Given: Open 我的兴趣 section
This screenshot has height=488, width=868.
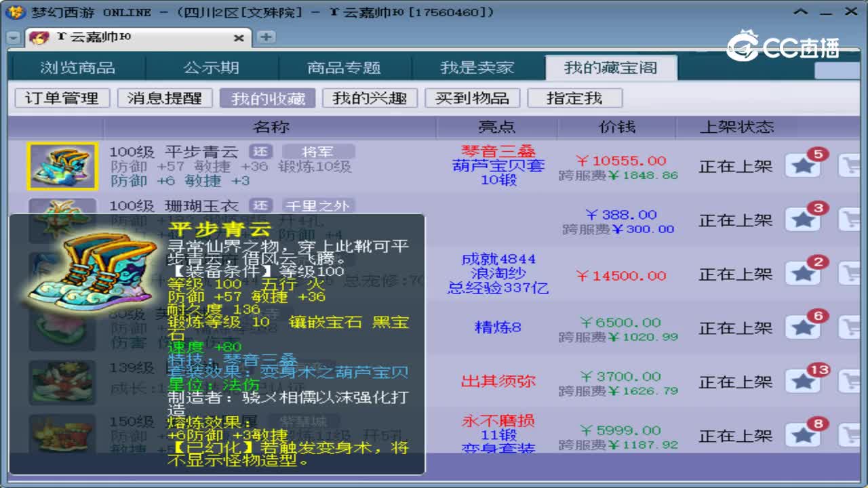Looking at the screenshot, I should pyautogui.click(x=370, y=98).
